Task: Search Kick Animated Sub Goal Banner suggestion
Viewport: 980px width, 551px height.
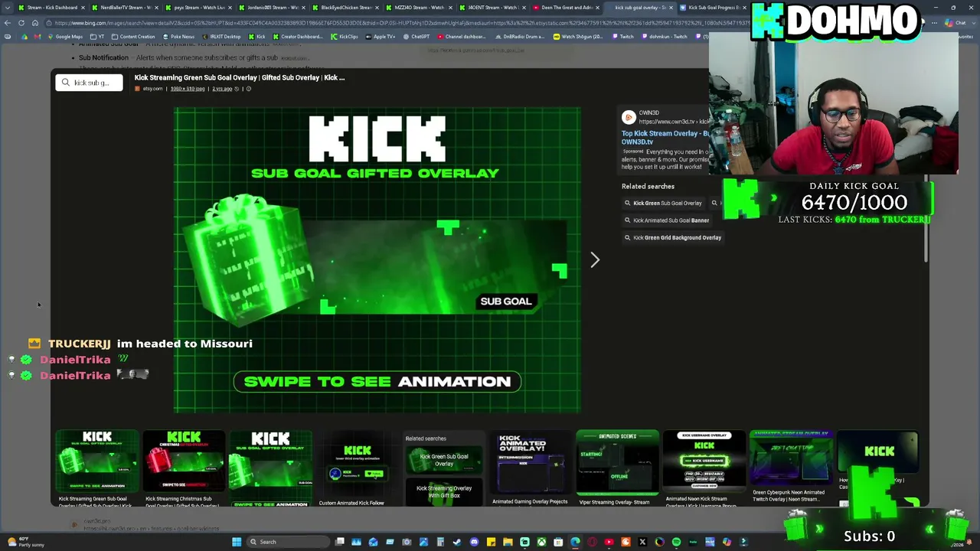Action: click(x=667, y=220)
